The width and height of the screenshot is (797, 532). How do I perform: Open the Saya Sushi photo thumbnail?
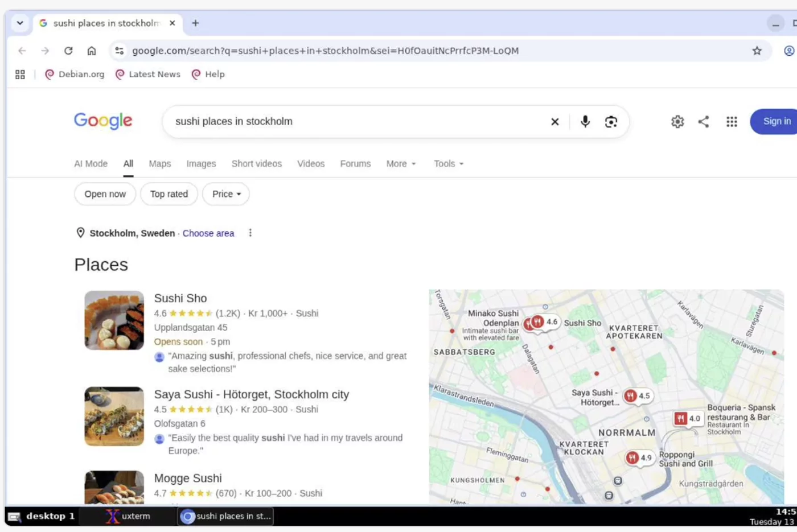[114, 416]
